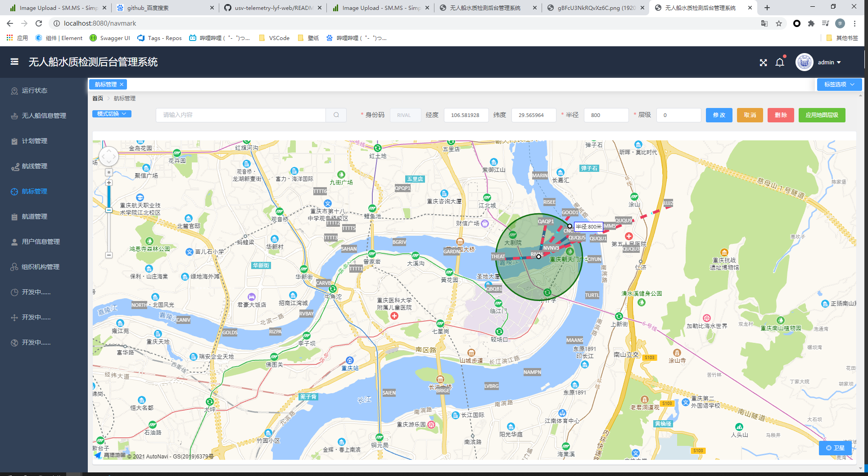Select the NAMPN navmark label
Viewport: 868px width, 476px height.
click(532, 372)
